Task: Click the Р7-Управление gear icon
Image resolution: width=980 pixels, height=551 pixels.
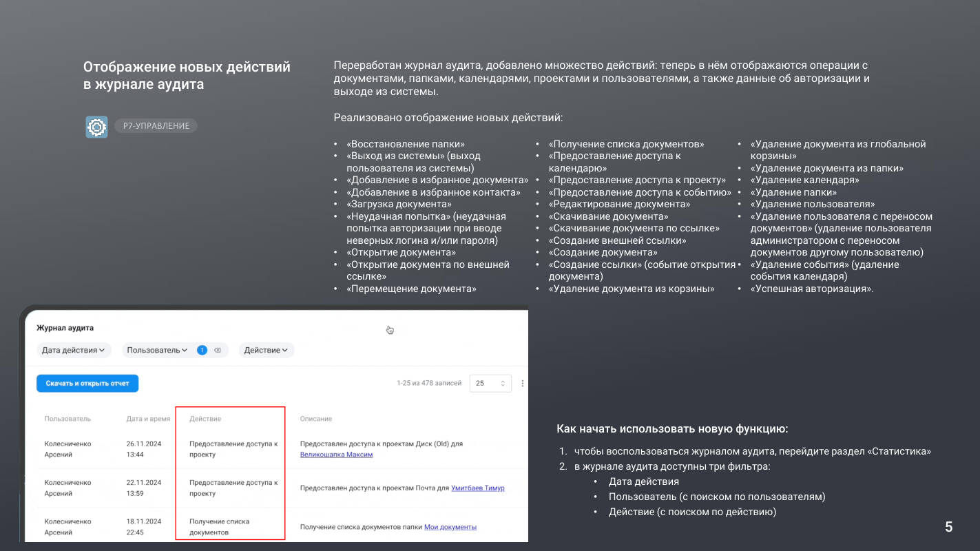Action: 96,127
